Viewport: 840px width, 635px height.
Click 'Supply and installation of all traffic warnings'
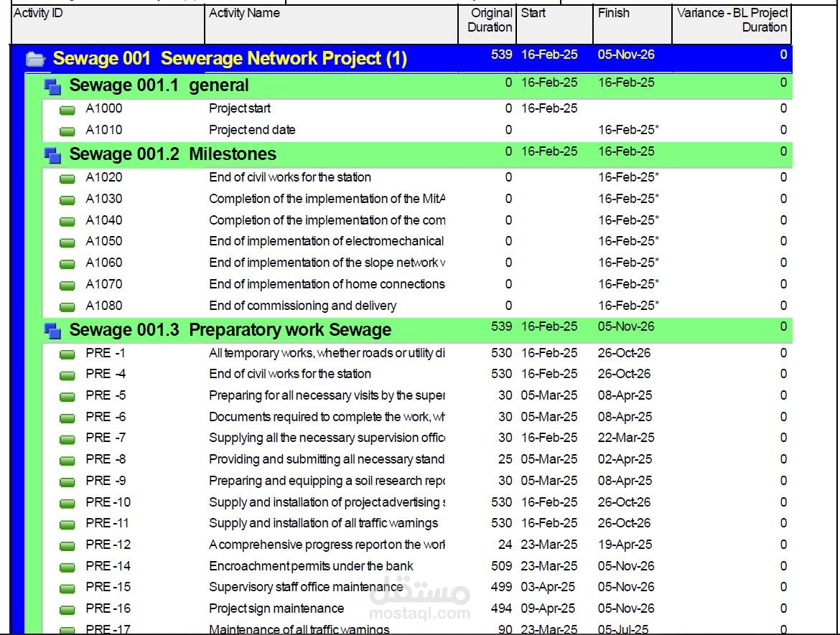(323, 523)
